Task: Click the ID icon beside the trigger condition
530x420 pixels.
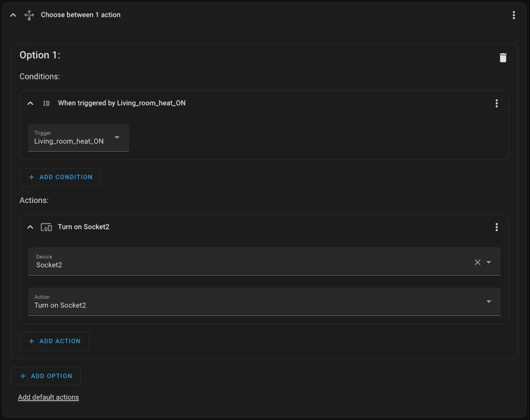Action: pyautogui.click(x=46, y=103)
